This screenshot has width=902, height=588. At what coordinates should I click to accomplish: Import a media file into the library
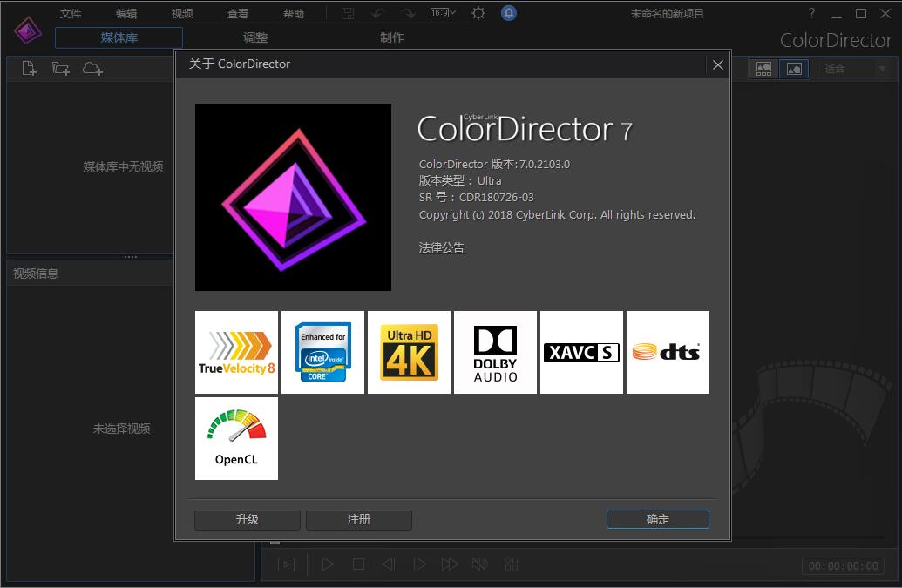(x=28, y=68)
